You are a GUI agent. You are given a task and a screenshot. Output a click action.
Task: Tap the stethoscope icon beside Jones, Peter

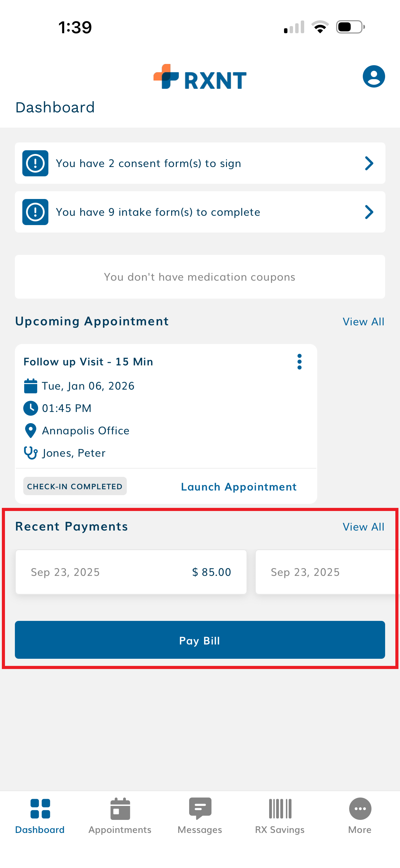coord(31,453)
